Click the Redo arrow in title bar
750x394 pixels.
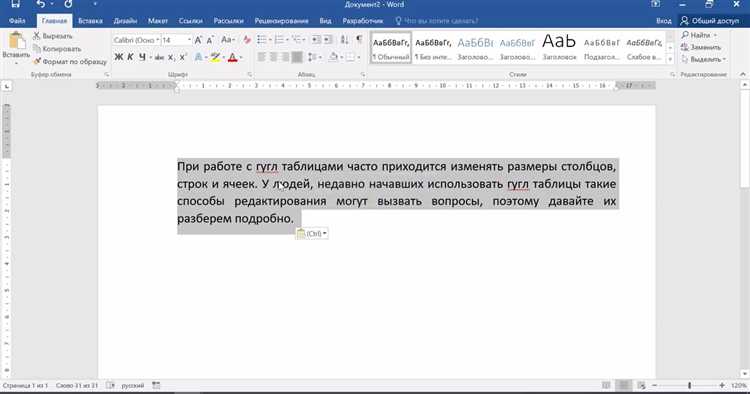(68, 4)
